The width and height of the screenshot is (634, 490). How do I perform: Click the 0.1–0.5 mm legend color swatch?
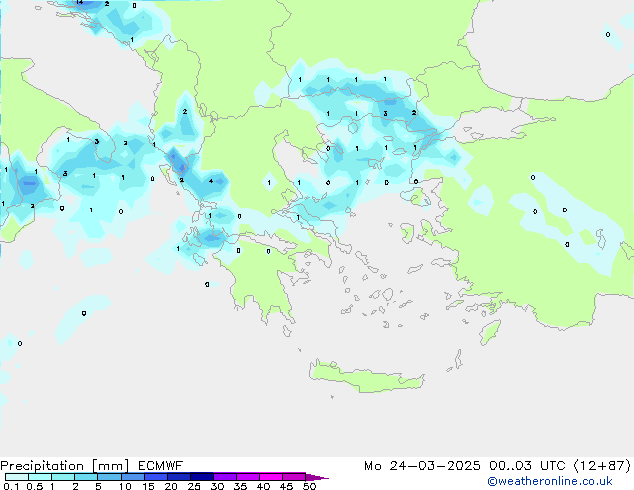click(x=17, y=477)
